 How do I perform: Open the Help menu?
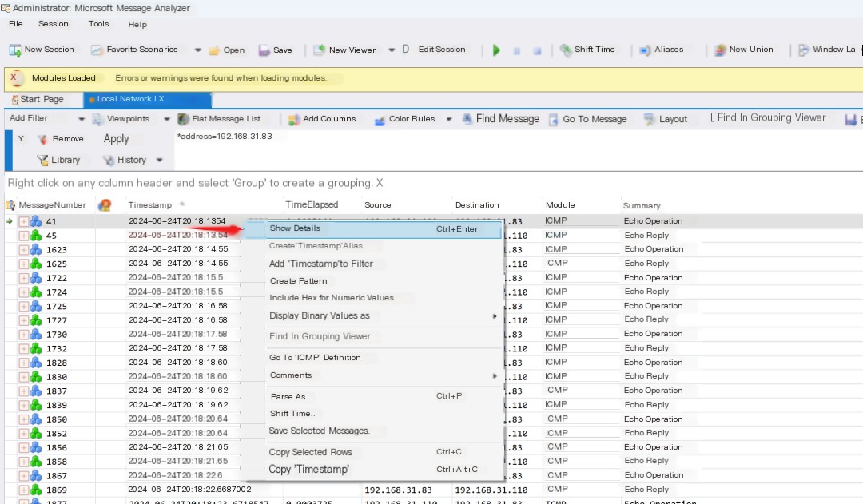coord(137,24)
